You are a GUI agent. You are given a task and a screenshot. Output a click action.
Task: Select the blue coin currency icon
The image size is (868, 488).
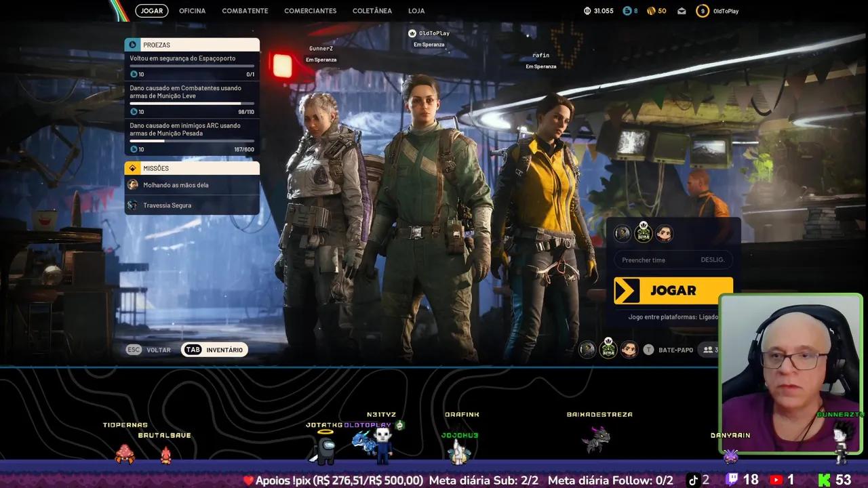[627, 10]
